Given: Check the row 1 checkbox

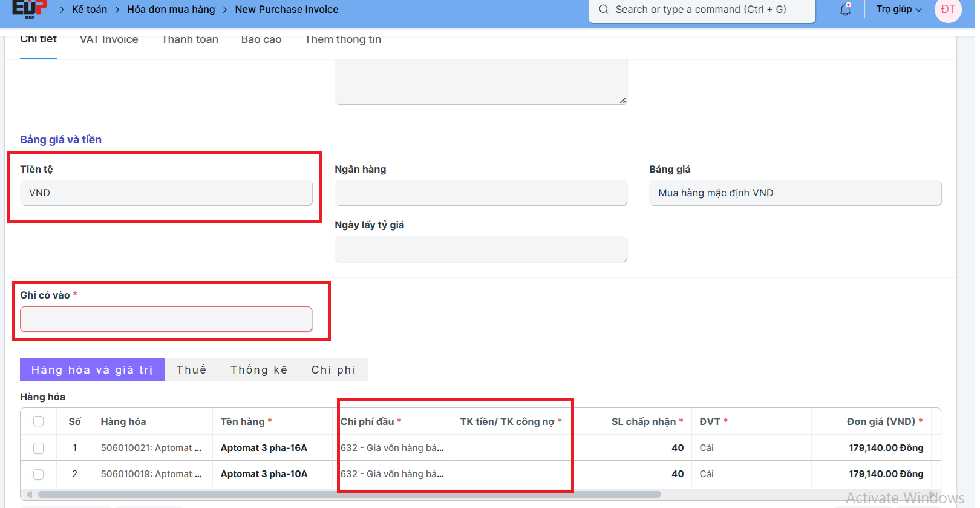Looking at the screenshot, I should pos(39,448).
